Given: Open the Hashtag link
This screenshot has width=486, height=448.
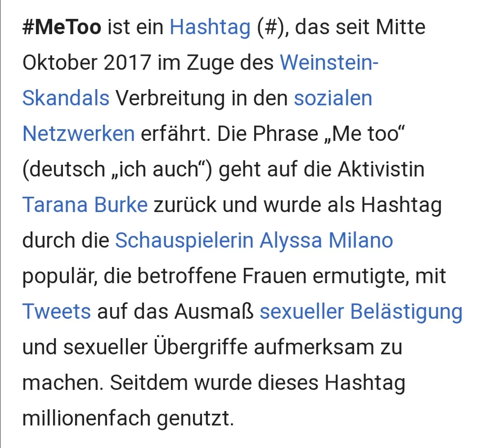Looking at the screenshot, I should pyautogui.click(x=210, y=27).
